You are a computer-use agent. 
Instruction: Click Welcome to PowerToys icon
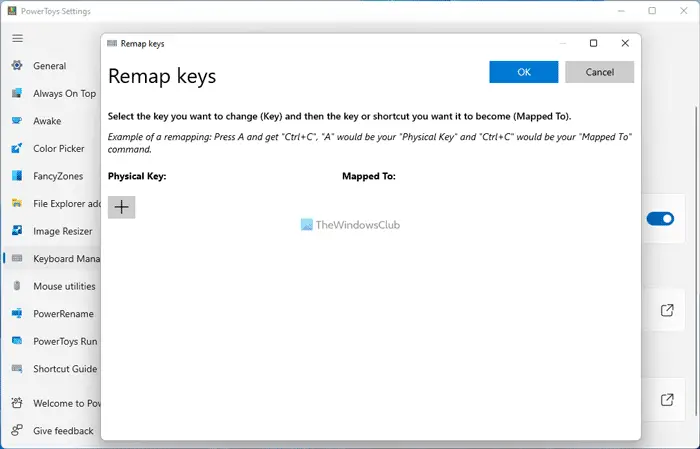click(x=17, y=403)
